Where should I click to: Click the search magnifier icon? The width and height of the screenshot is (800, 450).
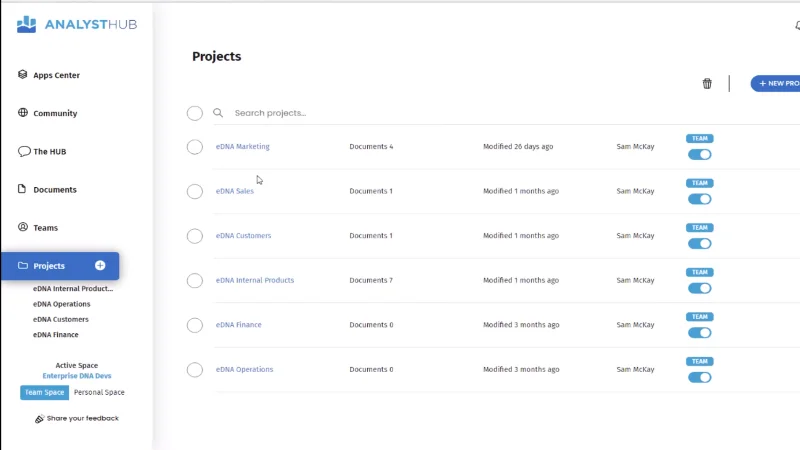click(218, 113)
